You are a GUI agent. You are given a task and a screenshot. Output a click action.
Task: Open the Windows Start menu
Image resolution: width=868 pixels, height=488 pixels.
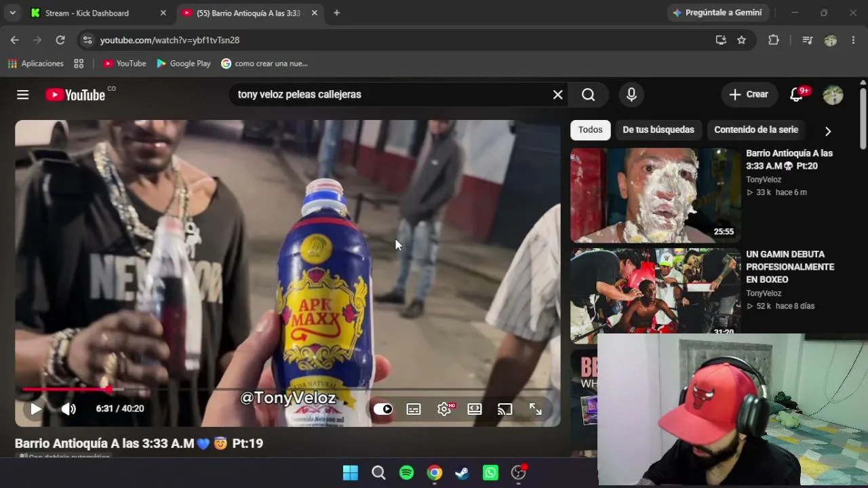point(351,473)
